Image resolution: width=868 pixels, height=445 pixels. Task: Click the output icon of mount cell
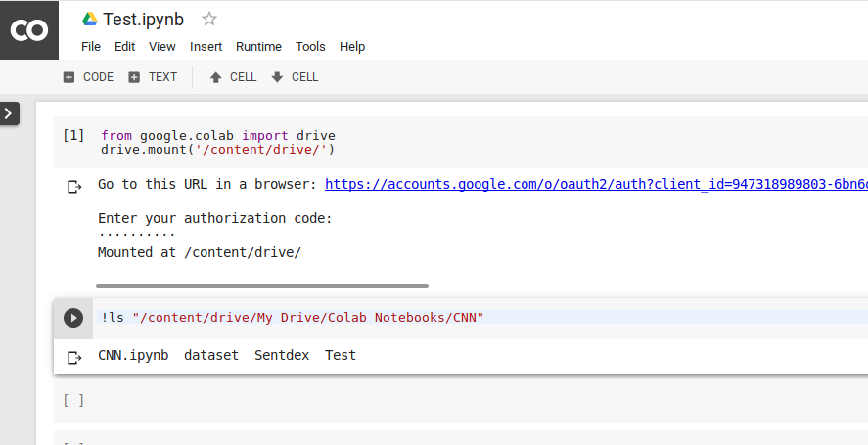click(74, 186)
